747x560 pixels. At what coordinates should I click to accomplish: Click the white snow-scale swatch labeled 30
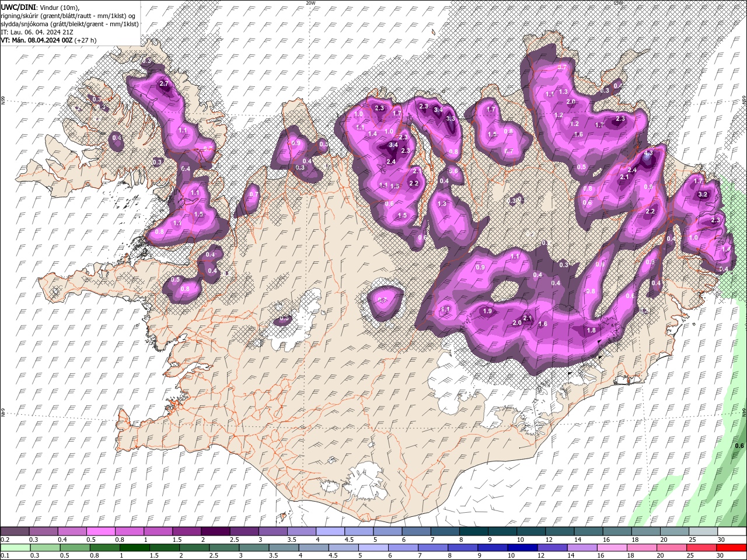731,531
